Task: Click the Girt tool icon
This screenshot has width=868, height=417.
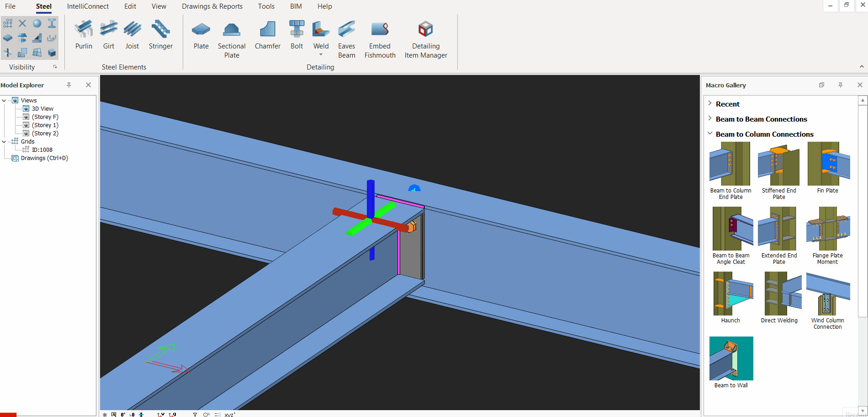Action: tap(109, 35)
